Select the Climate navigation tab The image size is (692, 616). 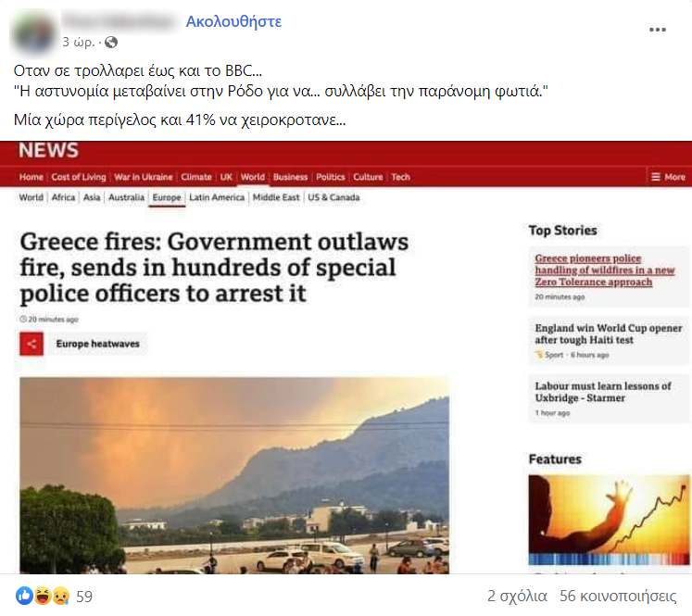point(196,177)
